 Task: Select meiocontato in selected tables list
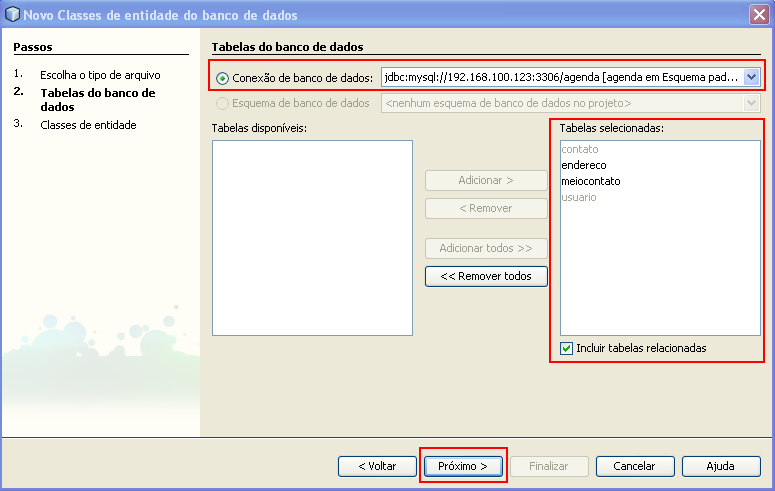[590, 181]
